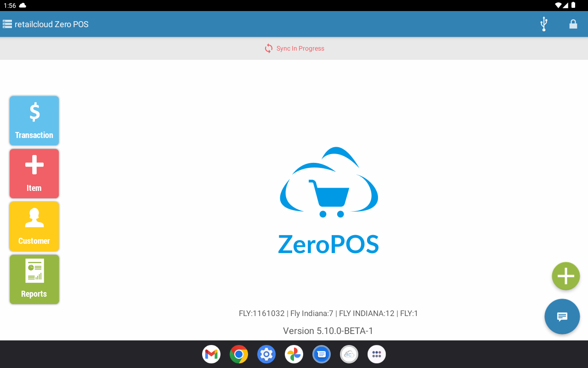Image resolution: width=588 pixels, height=368 pixels.
Task: Open the Item tile with plus sign
Action: [34, 173]
